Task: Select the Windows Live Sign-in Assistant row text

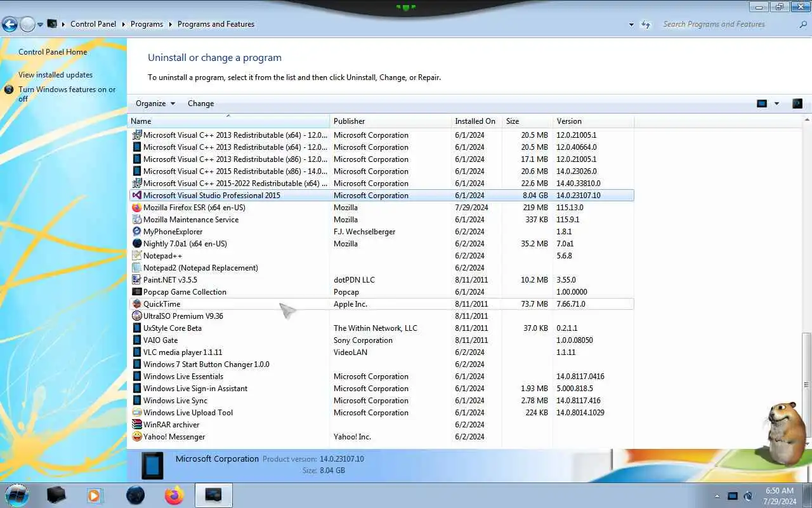Action: (x=195, y=389)
